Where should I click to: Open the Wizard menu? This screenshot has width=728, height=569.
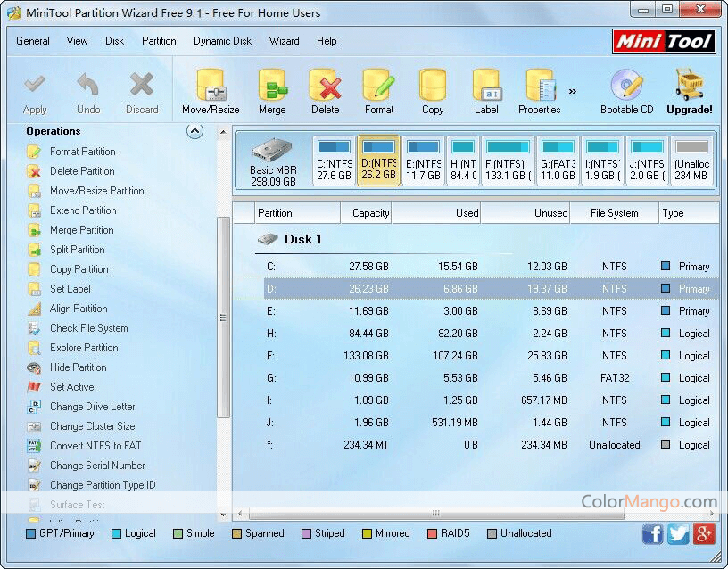284,41
